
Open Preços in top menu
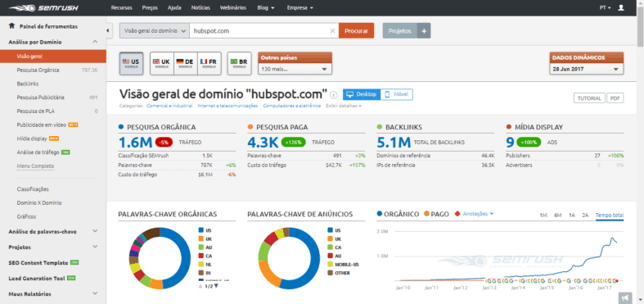[x=150, y=8]
